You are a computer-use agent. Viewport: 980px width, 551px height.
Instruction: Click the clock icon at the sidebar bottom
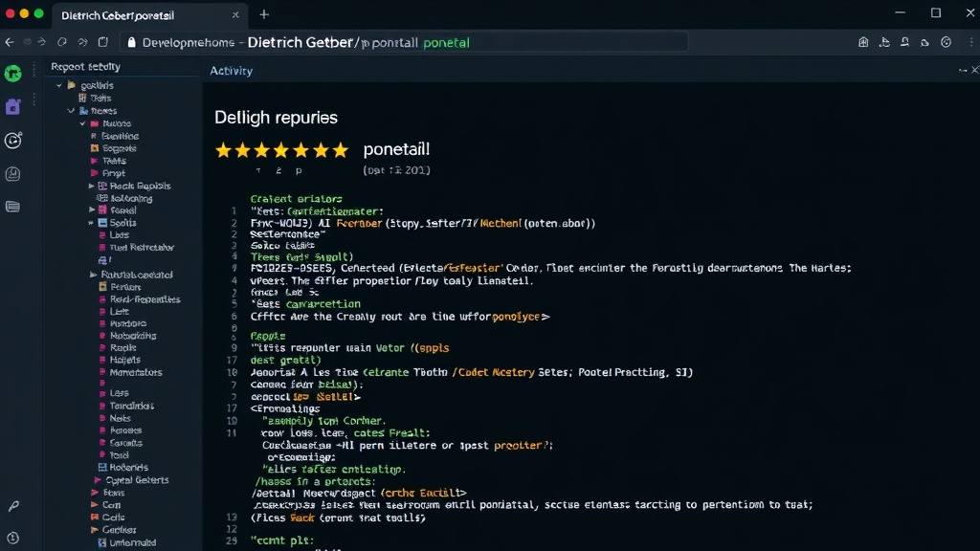pyautogui.click(x=13, y=538)
